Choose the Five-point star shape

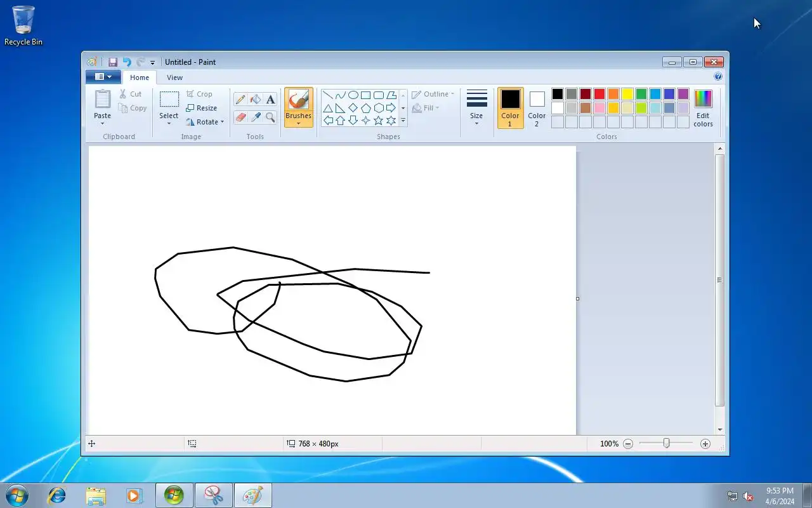[379, 120]
